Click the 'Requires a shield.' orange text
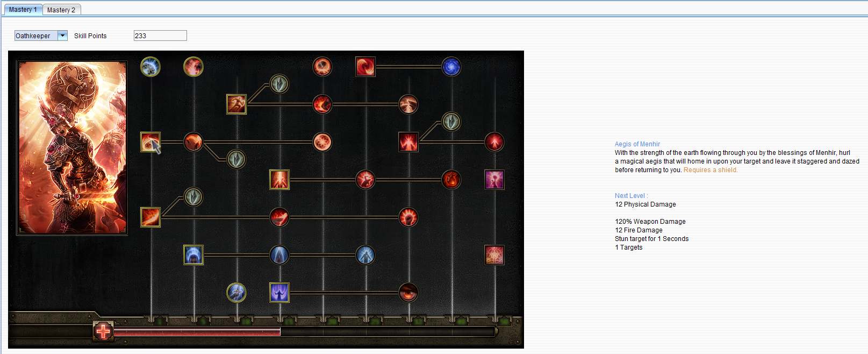 [x=711, y=170]
